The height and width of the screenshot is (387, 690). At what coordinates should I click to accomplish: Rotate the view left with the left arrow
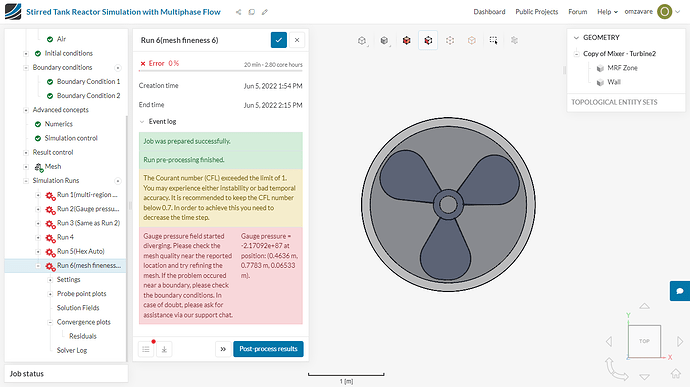tap(609, 341)
